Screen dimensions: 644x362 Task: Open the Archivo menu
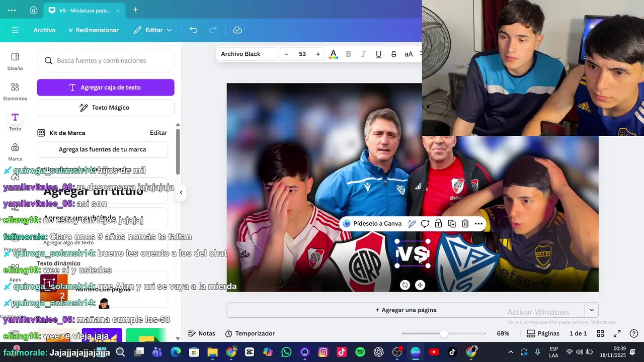coord(44,30)
